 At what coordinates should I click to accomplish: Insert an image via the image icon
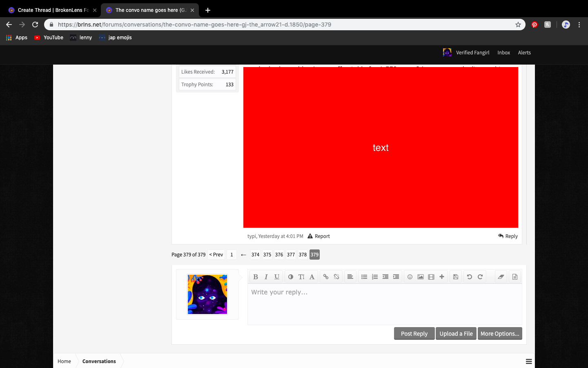[x=421, y=277]
